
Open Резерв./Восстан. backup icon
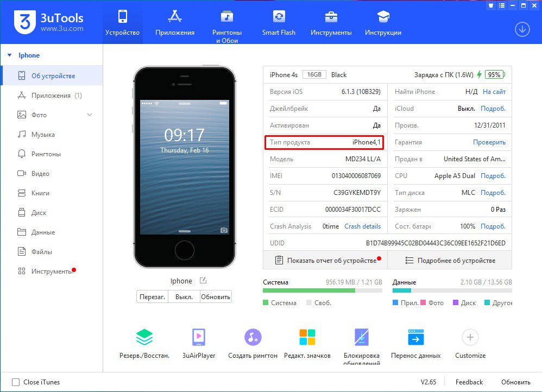144,337
